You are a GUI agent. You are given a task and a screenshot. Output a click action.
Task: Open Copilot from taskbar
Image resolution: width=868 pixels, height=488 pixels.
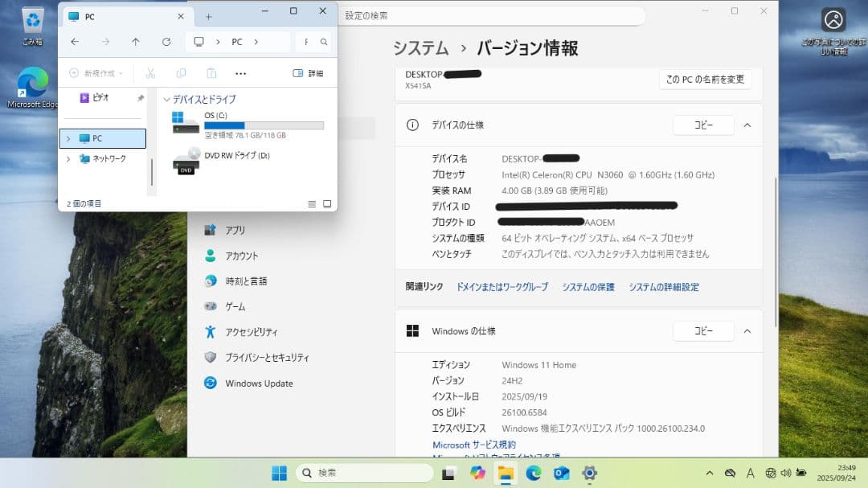pos(477,473)
